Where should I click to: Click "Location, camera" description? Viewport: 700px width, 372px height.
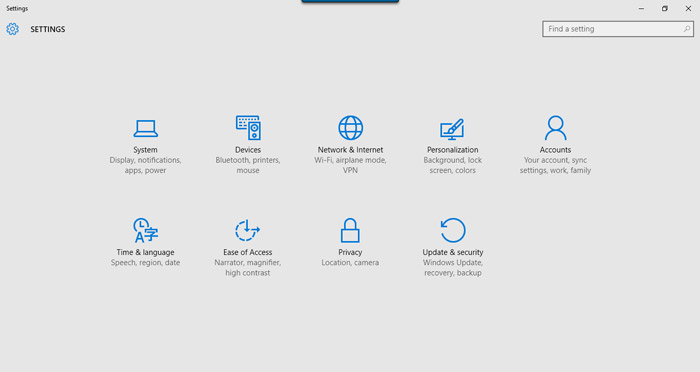click(x=350, y=263)
